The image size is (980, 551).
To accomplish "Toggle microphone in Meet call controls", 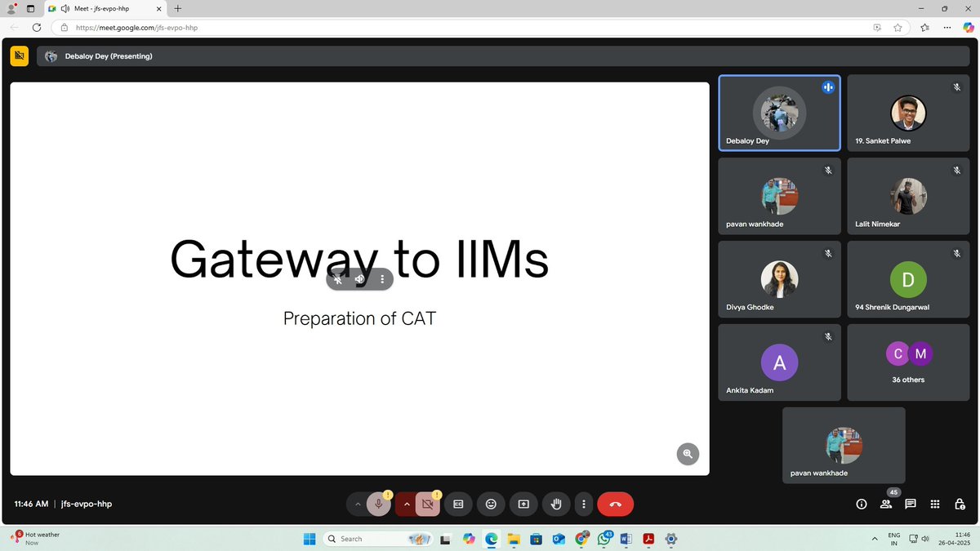I will [x=378, y=504].
